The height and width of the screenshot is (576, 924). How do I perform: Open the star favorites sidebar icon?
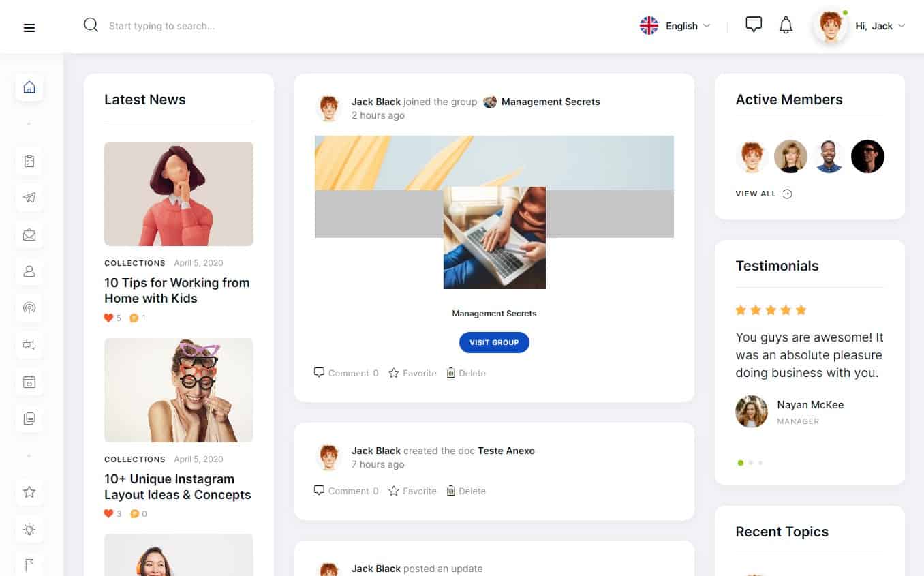tap(29, 492)
